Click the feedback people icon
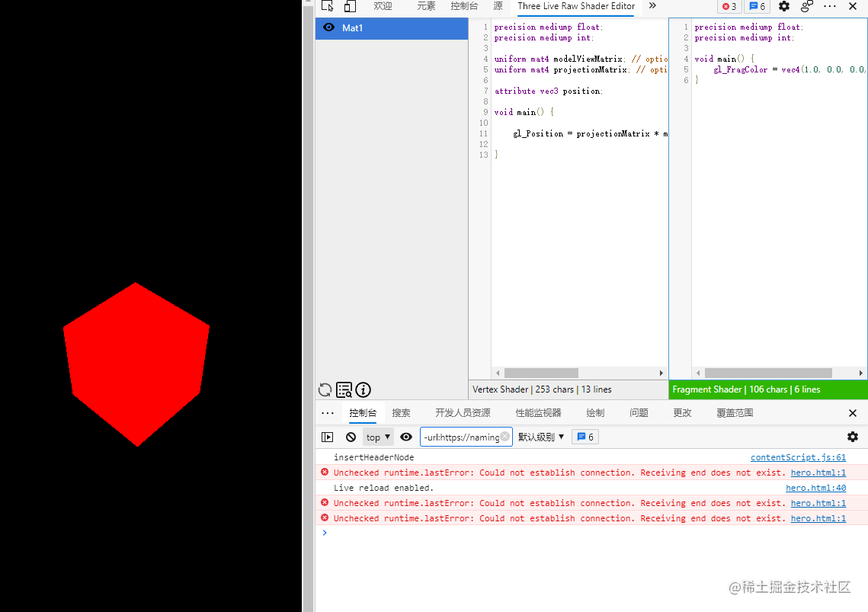 point(806,6)
